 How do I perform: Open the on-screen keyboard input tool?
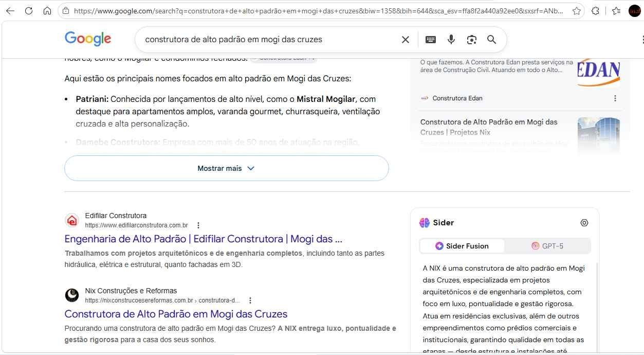click(431, 40)
